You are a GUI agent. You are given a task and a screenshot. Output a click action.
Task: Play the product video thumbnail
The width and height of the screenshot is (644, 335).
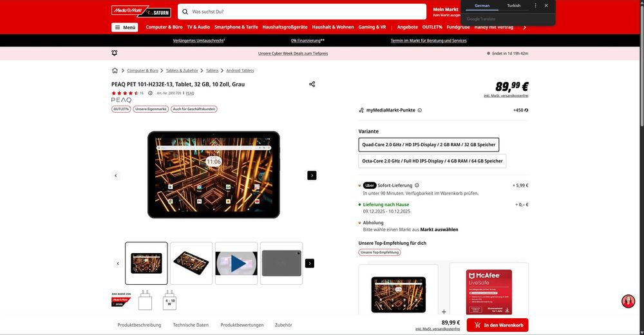coord(236,263)
